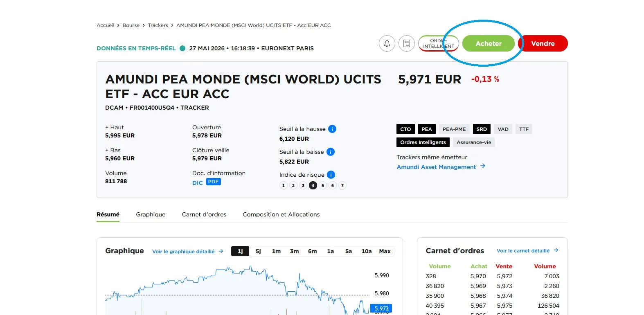
Task: Go to Trackers breadcrumb
Action: (158, 25)
